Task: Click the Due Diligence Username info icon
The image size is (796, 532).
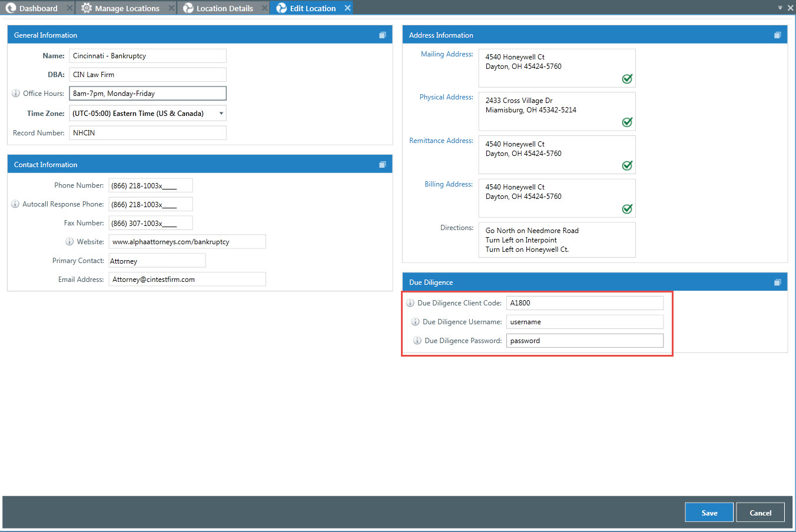Action: [x=415, y=322]
